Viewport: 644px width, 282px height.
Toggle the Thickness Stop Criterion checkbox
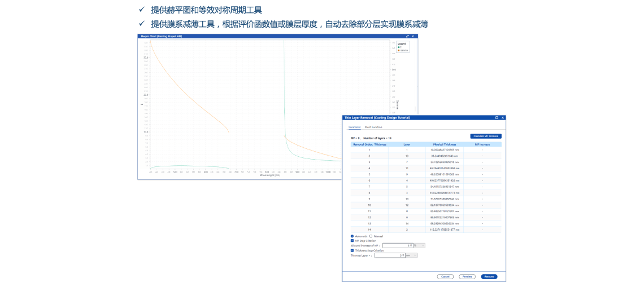[353, 250]
